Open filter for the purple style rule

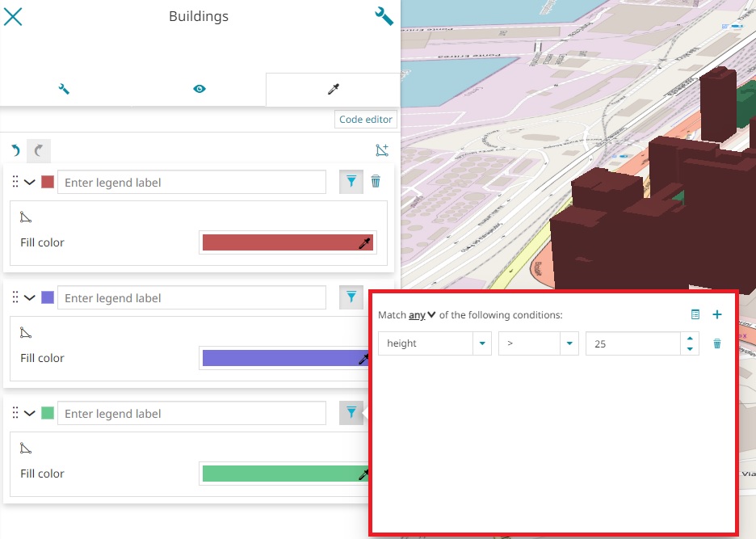351,297
